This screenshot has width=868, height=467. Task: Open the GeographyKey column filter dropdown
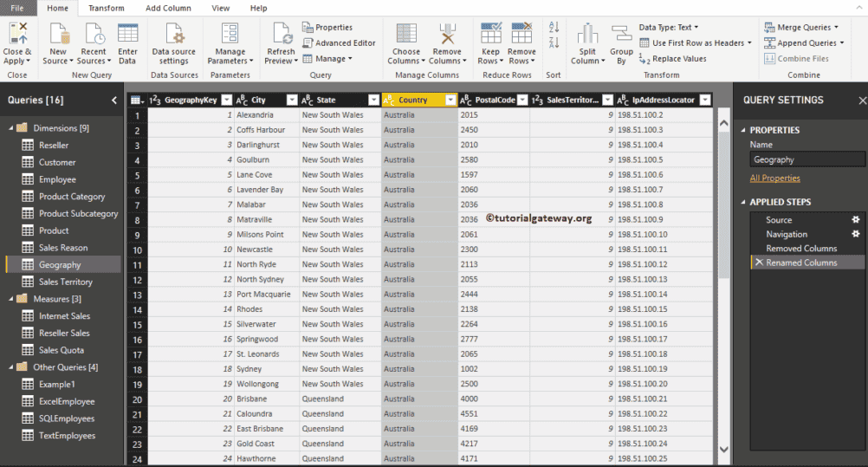[226, 100]
